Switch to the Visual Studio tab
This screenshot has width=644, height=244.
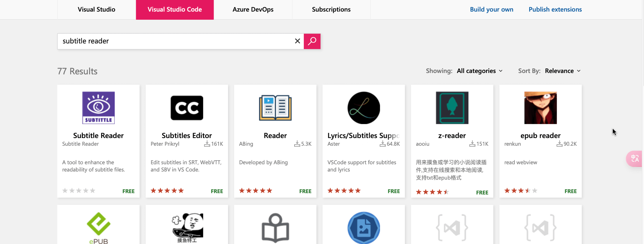coord(96,10)
